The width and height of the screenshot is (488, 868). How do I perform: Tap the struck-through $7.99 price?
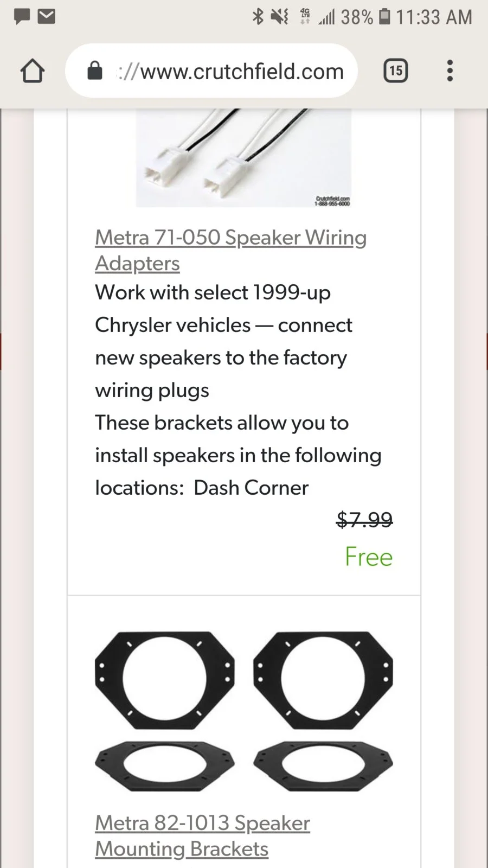[x=364, y=520]
